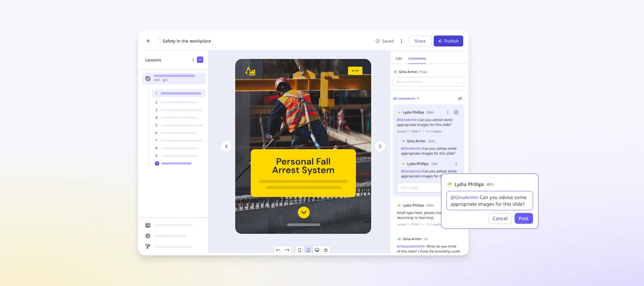Image resolution: width=644 pixels, height=286 pixels.
Task: Open the comment filter settings icon
Action: pyautogui.click(x=460, y=98)
